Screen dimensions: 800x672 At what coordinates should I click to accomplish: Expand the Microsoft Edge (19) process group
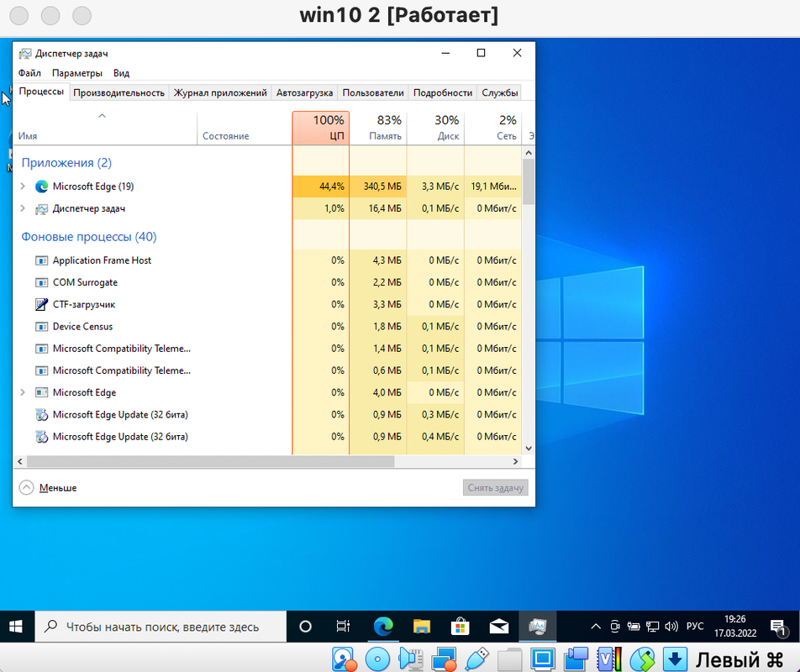pyautogui.click(x=23, y=186)
